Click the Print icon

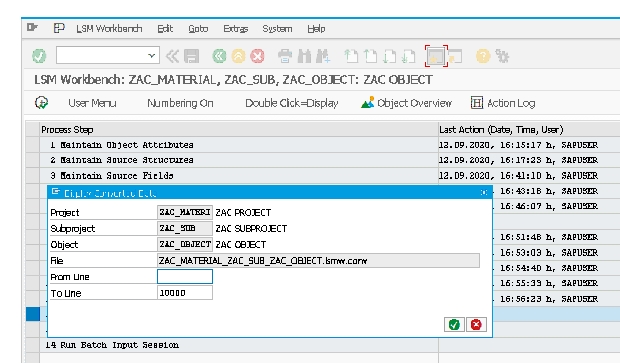(x=285, y=56)
